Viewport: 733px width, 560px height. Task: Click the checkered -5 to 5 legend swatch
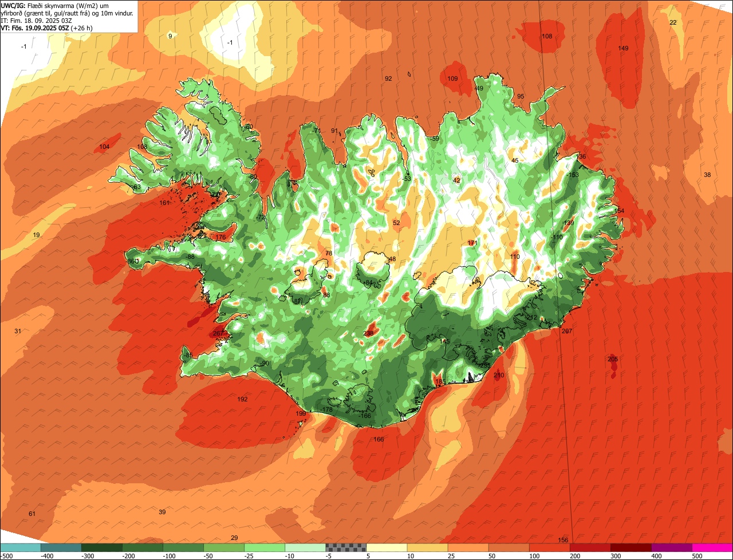[346, 547]
